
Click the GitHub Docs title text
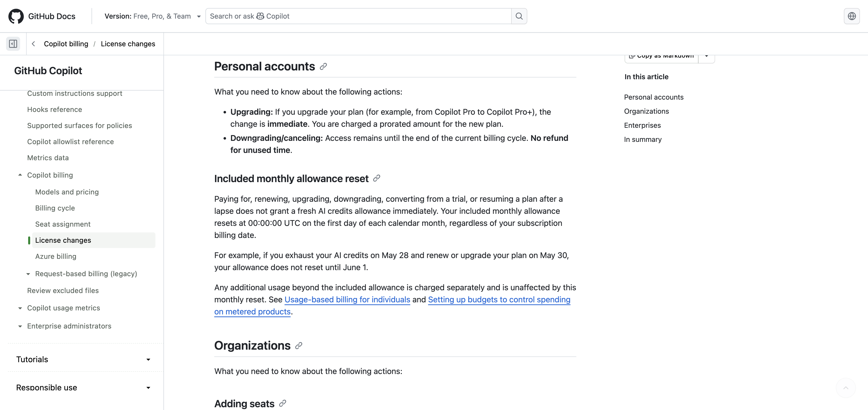tap(52, 16)
